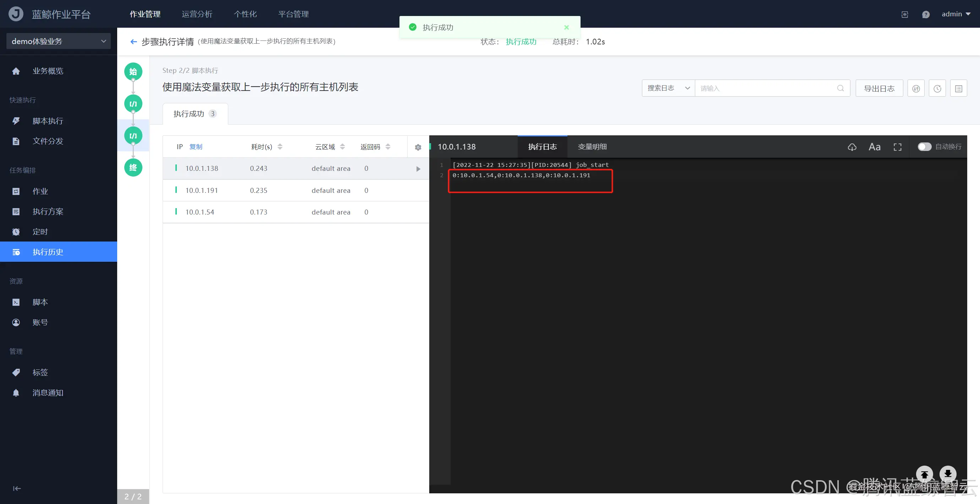The image size is (980, 504).
Task: Open 执行方案 from the sidebar
Action: [x=48, y=211]
